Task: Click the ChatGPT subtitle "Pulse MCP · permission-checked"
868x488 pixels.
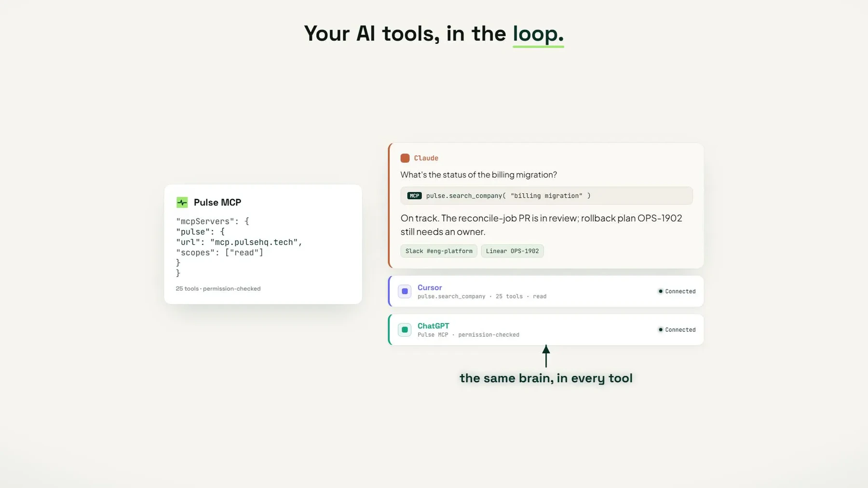Action: 468,335
